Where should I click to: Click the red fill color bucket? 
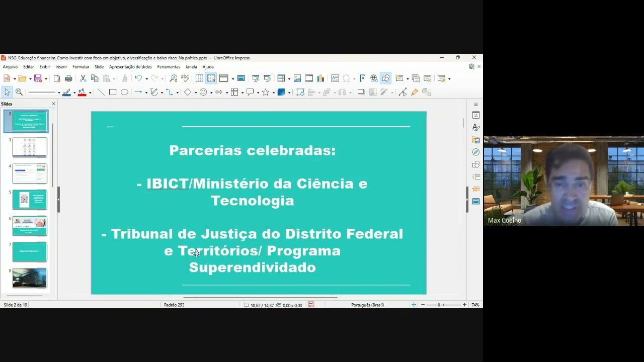(x=82, y=92)
